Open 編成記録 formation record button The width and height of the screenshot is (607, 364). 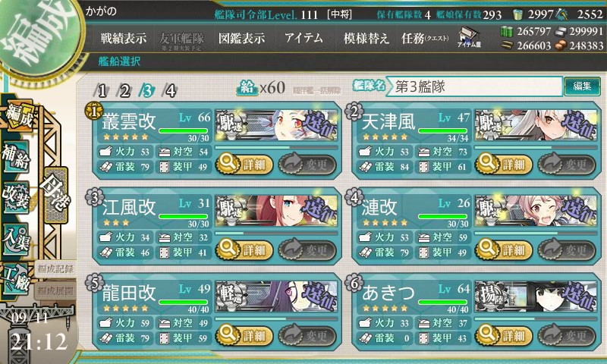pyautogui.click(x=55, y=269)
